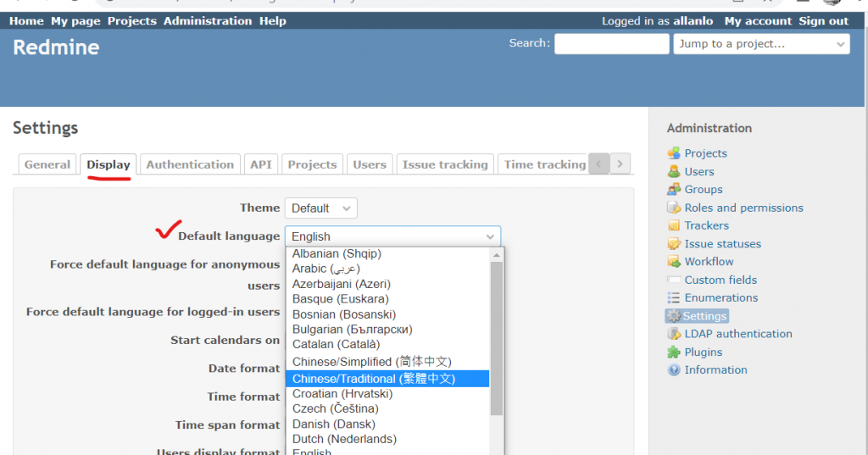This screenshot has width=868, height=455.
Task: Open the Plugins link
Action: 703,352
